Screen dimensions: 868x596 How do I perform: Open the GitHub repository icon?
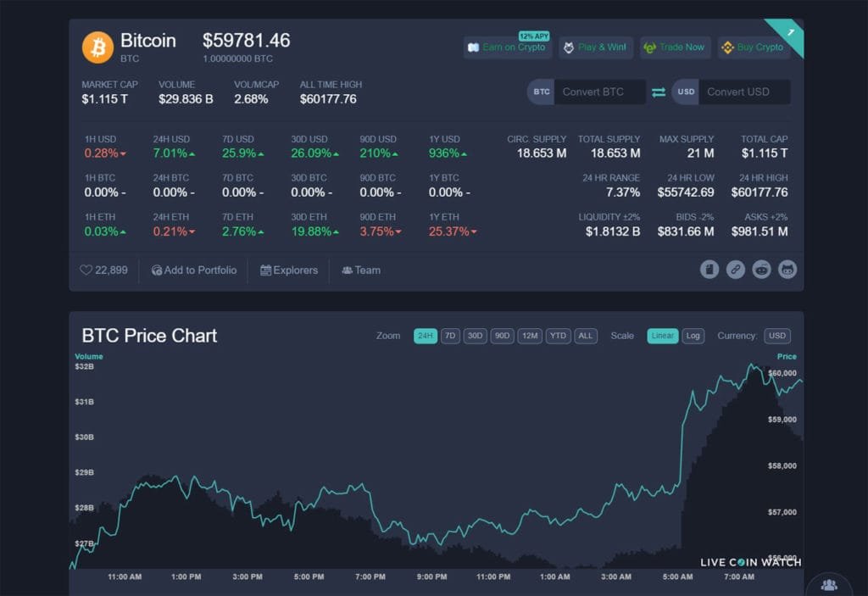tap(787, 270)
